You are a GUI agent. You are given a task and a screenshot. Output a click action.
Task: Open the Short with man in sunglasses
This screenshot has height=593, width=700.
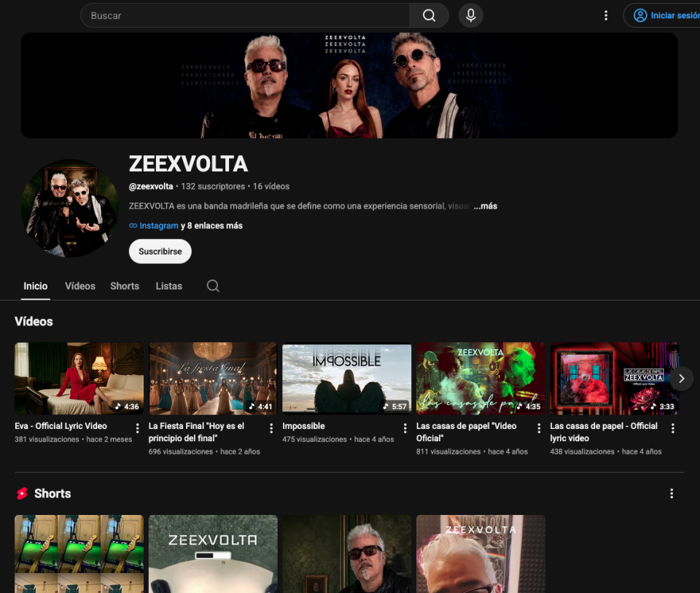coord(347,554)
